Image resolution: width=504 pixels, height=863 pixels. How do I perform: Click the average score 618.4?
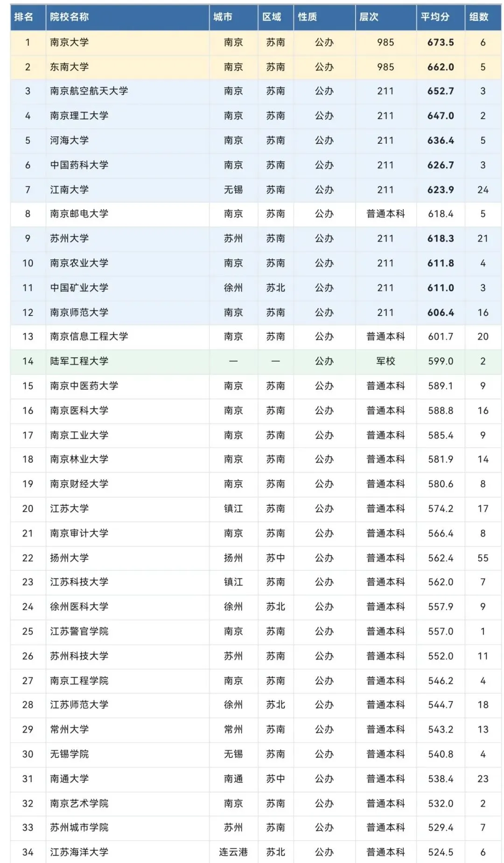click(x=441, y=214)
